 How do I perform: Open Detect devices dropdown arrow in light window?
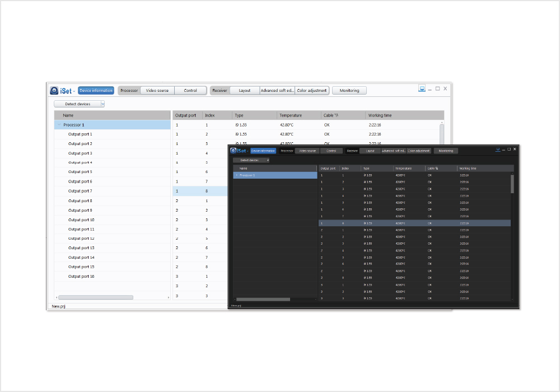coord(102,104)
